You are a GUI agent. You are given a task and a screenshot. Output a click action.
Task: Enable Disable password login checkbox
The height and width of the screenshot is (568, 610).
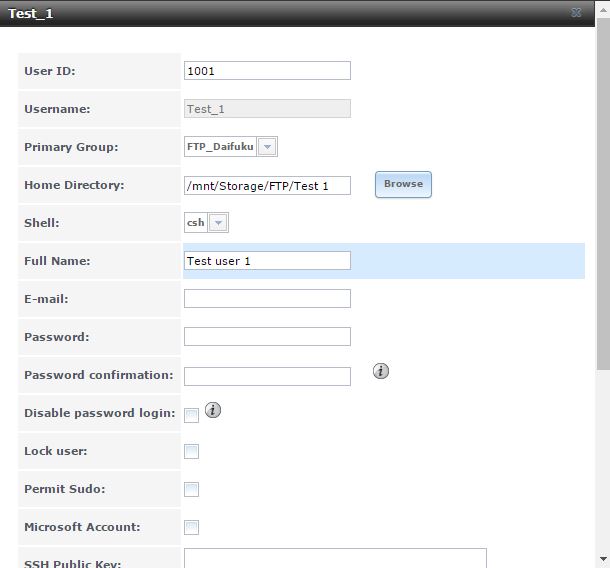pos(191,415)
